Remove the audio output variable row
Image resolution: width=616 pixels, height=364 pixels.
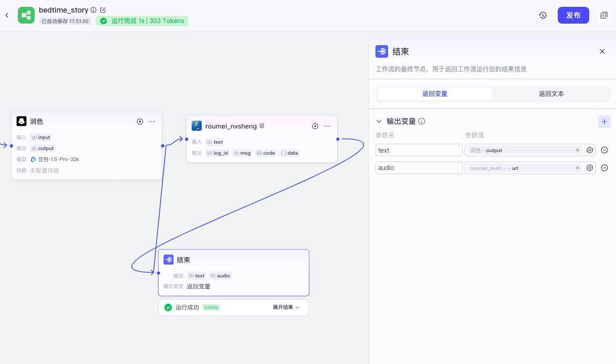point(604,168)
